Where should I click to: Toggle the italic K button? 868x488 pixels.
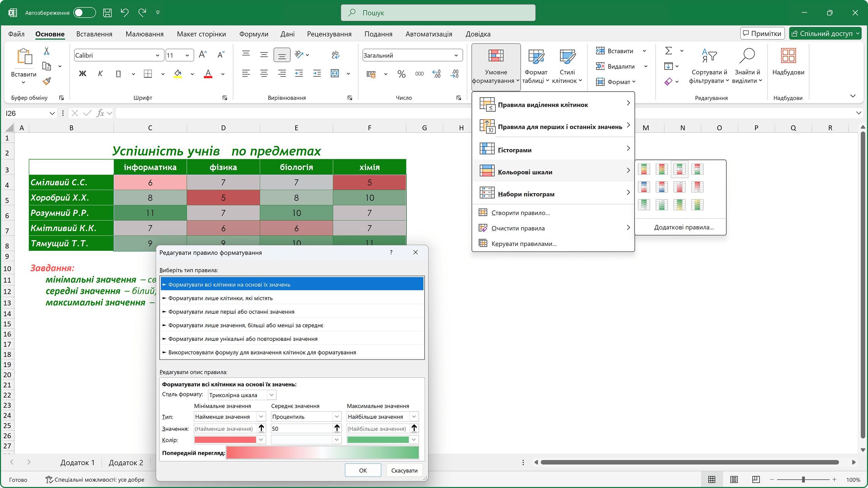(100, 74)
